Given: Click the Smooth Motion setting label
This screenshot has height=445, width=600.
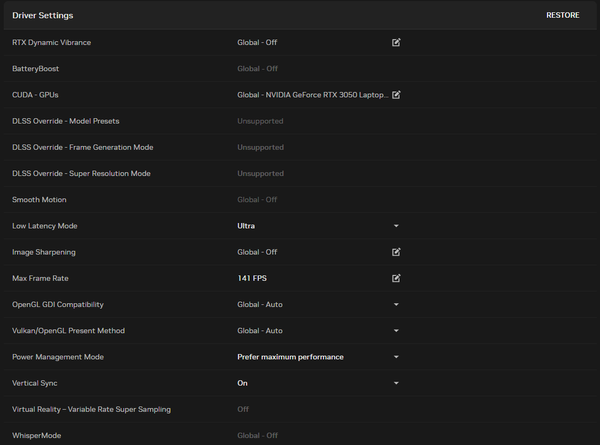Looking at the screenshot, I should (x=39, y=200).
